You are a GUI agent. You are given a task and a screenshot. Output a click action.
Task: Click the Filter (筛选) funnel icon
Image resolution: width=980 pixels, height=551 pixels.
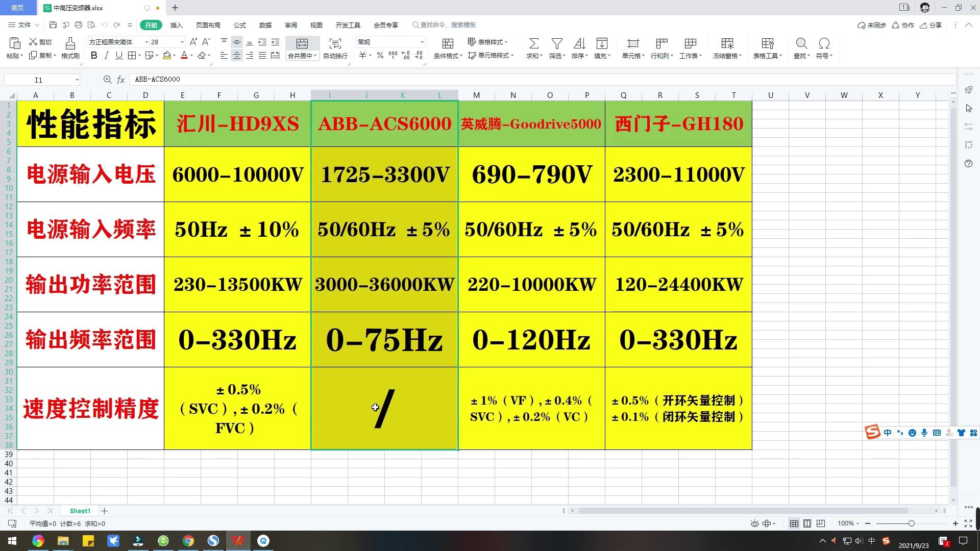(557, 43)
